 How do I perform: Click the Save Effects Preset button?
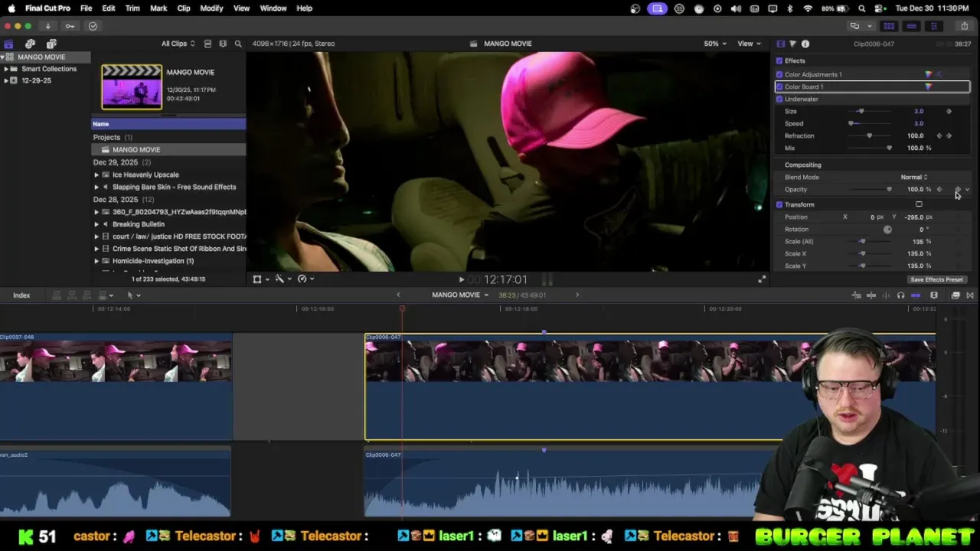point(936,279)
